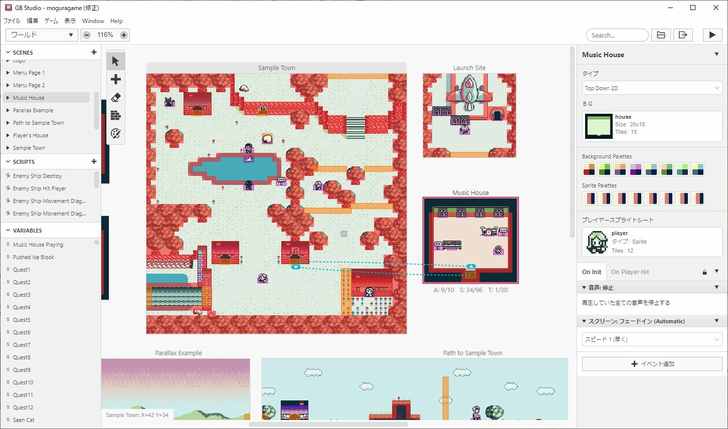Click the export project icon
Viewport: 728px width, 429px height.
683,35
